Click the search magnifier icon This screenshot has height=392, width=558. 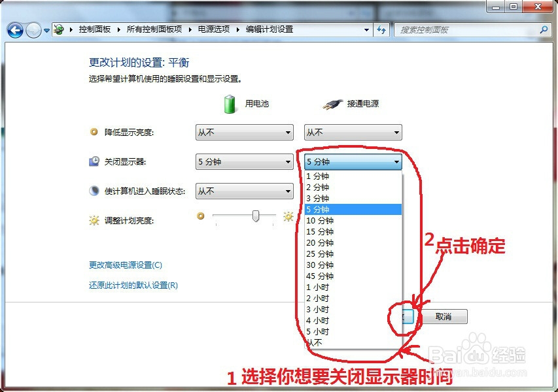point(544,30)
